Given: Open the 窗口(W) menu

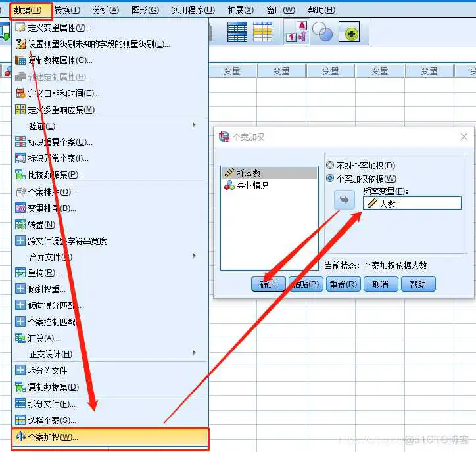Looking at the screenshot, I should point(281,10).
